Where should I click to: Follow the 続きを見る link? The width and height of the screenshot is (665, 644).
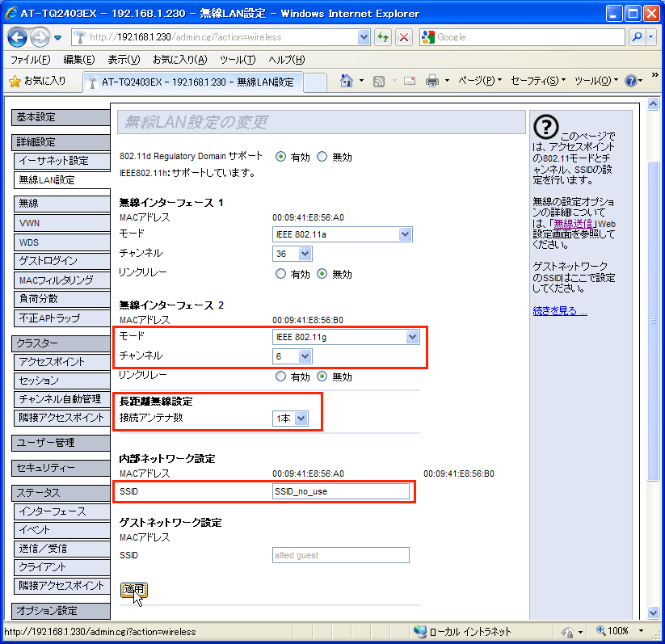[x=560, y=311]
